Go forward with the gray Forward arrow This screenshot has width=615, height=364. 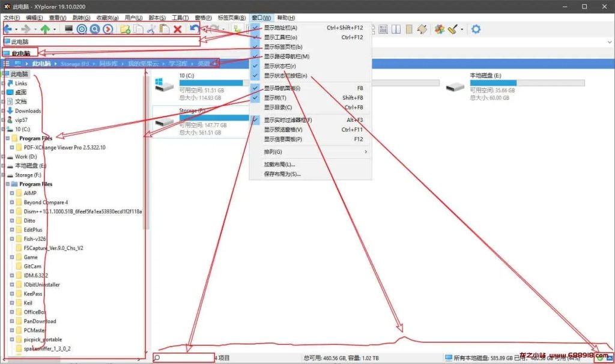click(x=26, y=29)
